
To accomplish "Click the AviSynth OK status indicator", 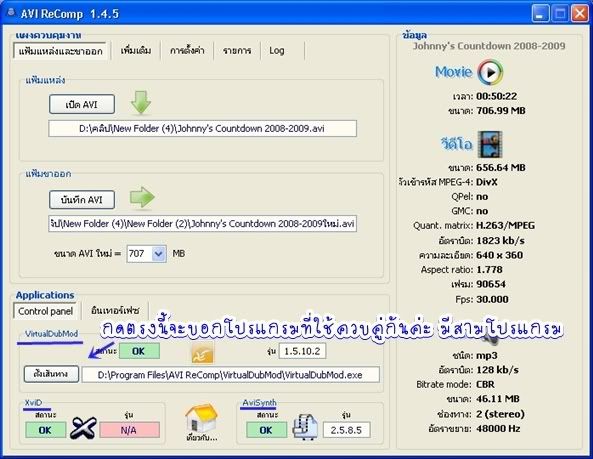I will 266,430.
